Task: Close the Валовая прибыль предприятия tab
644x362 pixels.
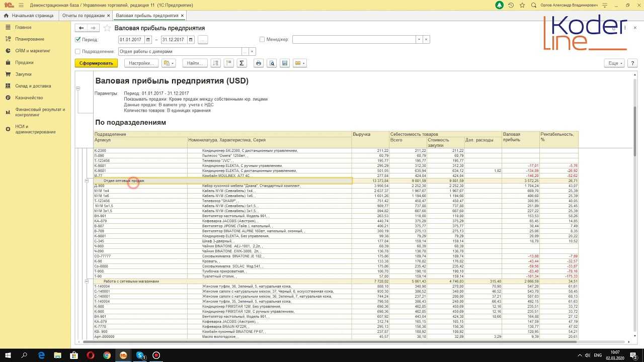Action: tap(183, 16)
